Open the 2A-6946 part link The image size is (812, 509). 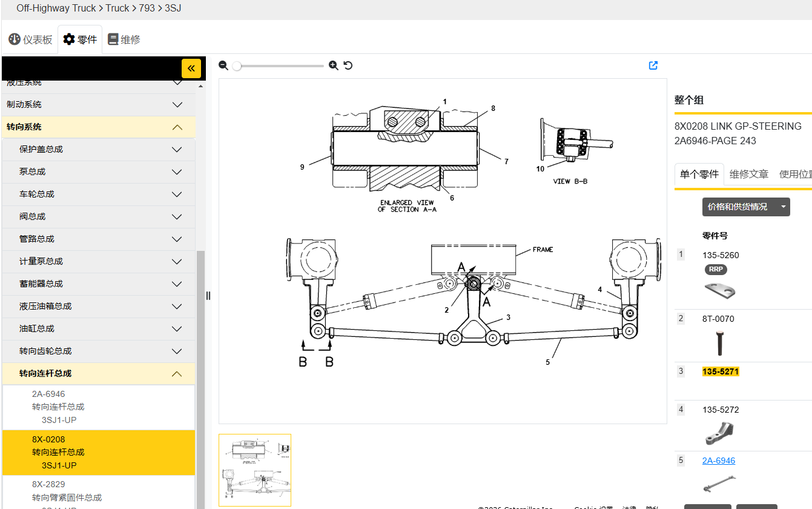tap(718, 461)
